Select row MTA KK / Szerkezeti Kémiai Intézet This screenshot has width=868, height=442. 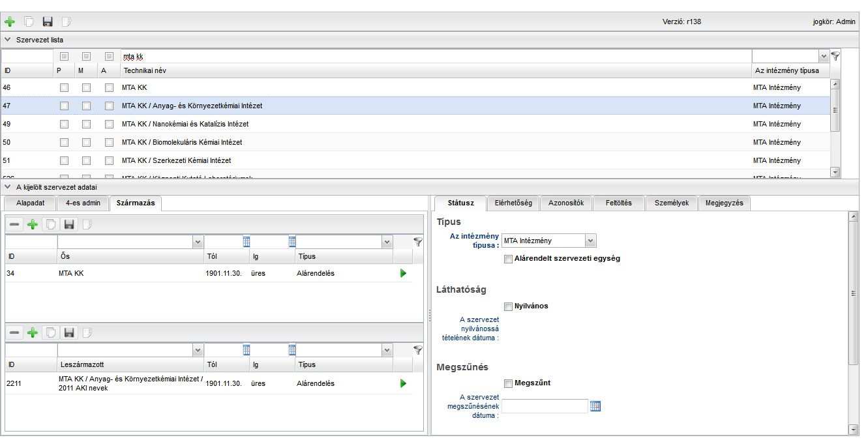tap(416, 160)
